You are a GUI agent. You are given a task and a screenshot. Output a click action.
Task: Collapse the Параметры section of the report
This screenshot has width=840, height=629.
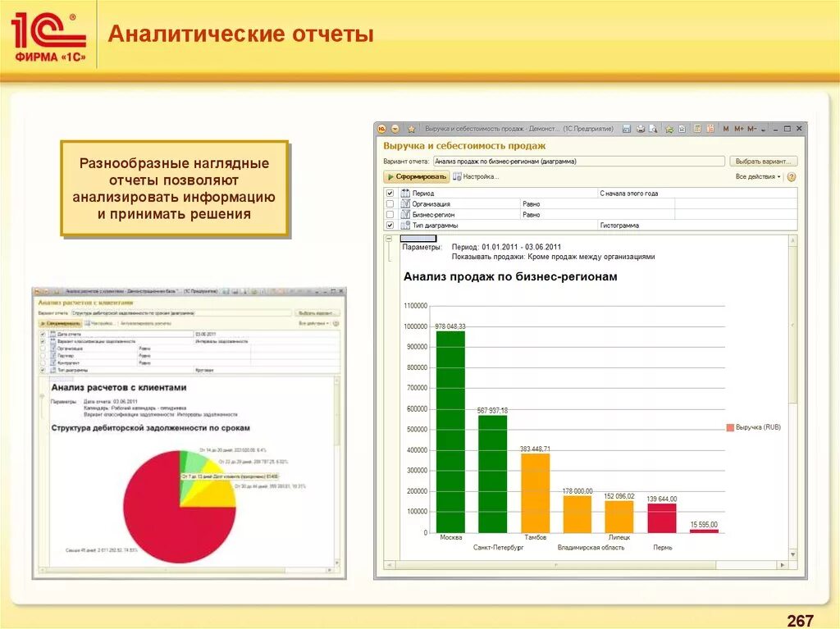(x=387, y=239)
